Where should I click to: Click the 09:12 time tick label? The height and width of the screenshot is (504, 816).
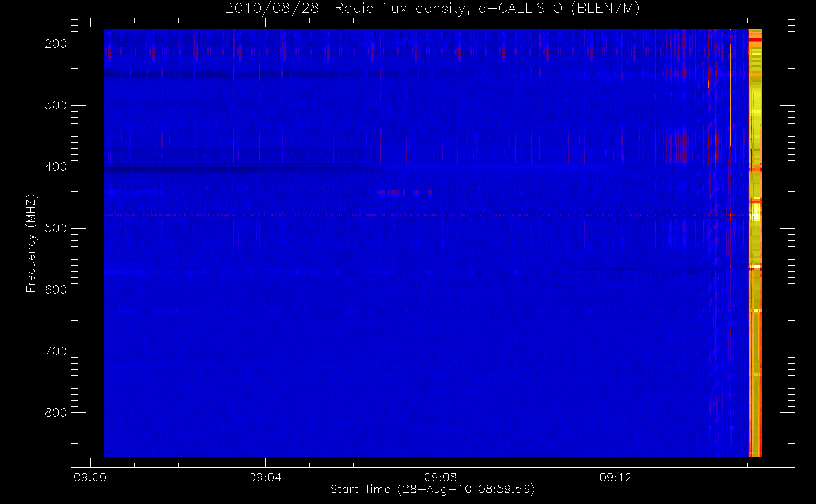click(x=616, y=477)
